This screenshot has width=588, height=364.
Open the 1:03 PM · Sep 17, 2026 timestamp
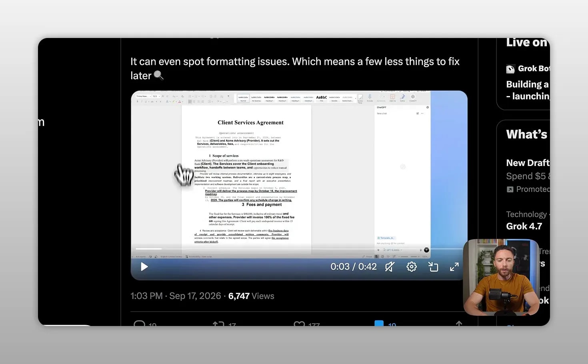click(x=176, y=296)
